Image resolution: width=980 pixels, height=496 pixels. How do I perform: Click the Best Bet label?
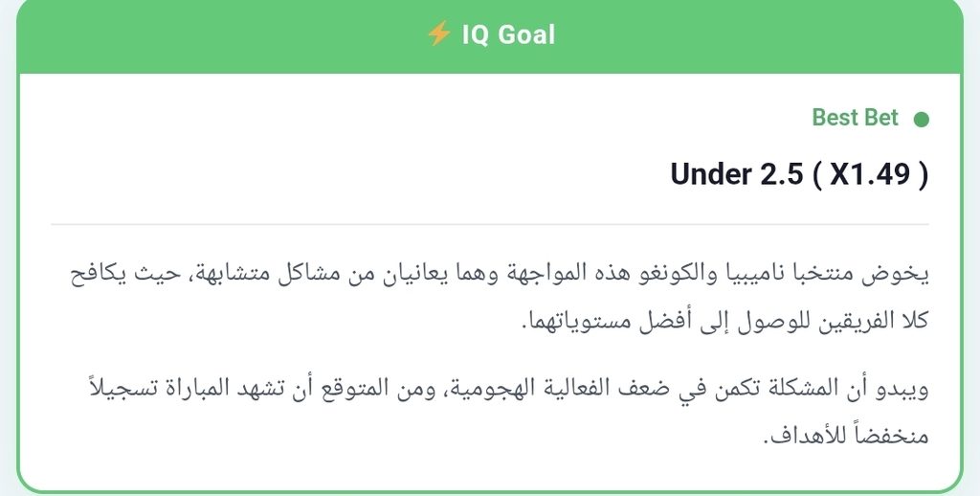[855, 117]
